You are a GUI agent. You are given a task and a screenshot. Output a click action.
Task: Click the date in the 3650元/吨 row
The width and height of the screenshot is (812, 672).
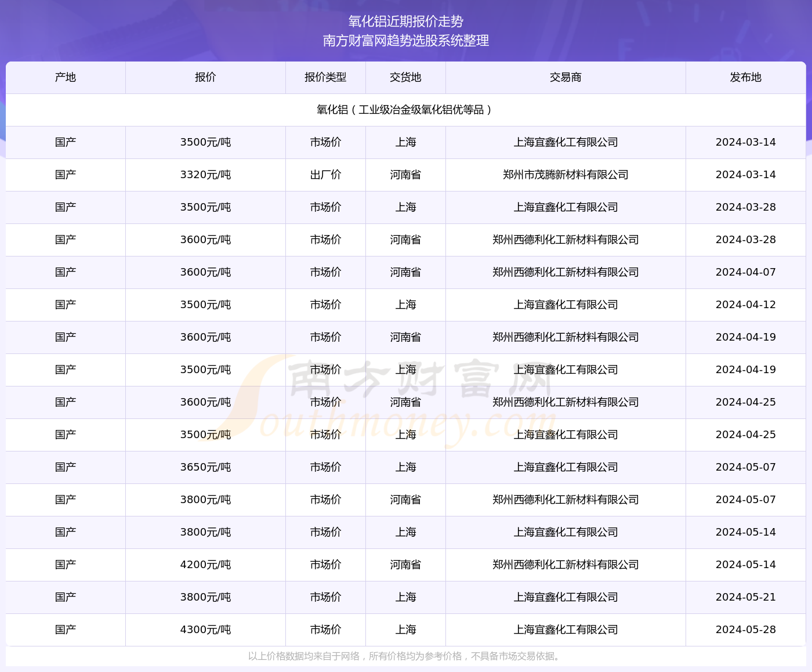coord(746,467)
